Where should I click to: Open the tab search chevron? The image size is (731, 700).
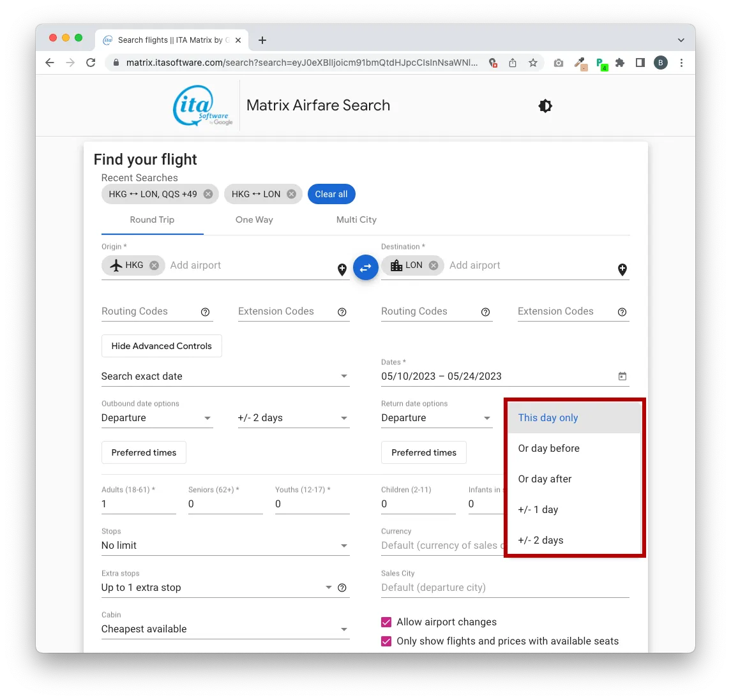coord(681,40)
